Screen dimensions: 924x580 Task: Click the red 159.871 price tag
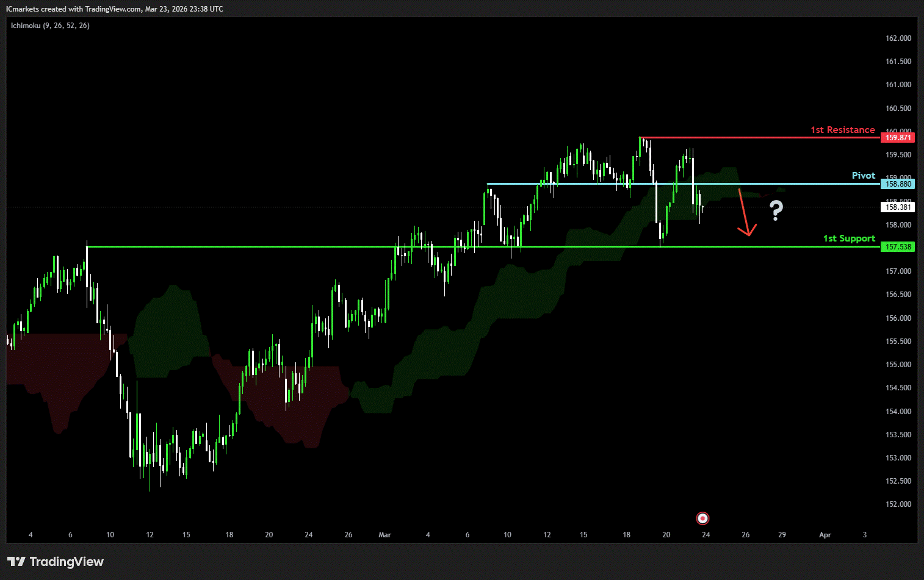[x=898, y=138]
